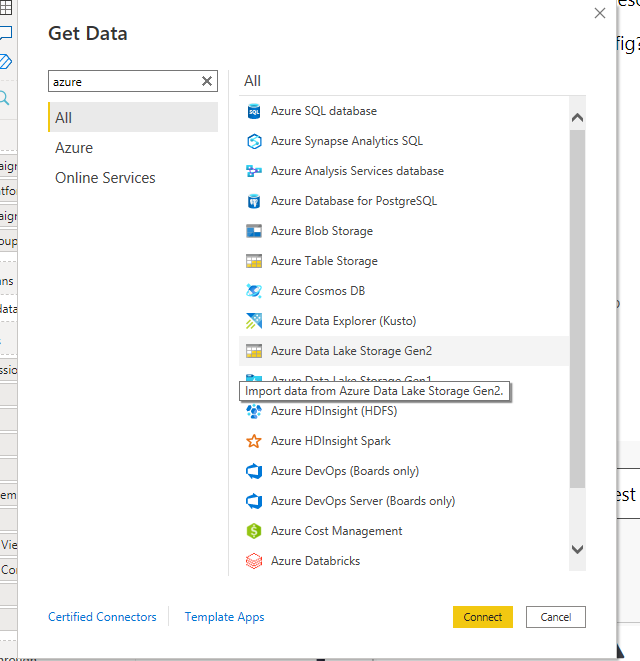Choose Azure Analysis Services database connector
The height and width of the screenshot is (661, 640).
tap(404, 171)
